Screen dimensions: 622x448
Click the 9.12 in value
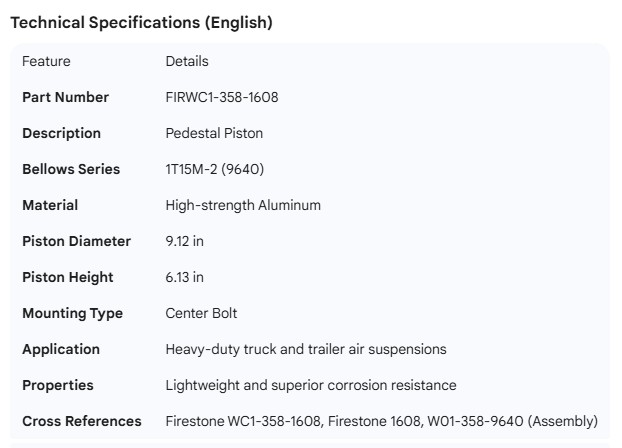click(x=189, y=241)
